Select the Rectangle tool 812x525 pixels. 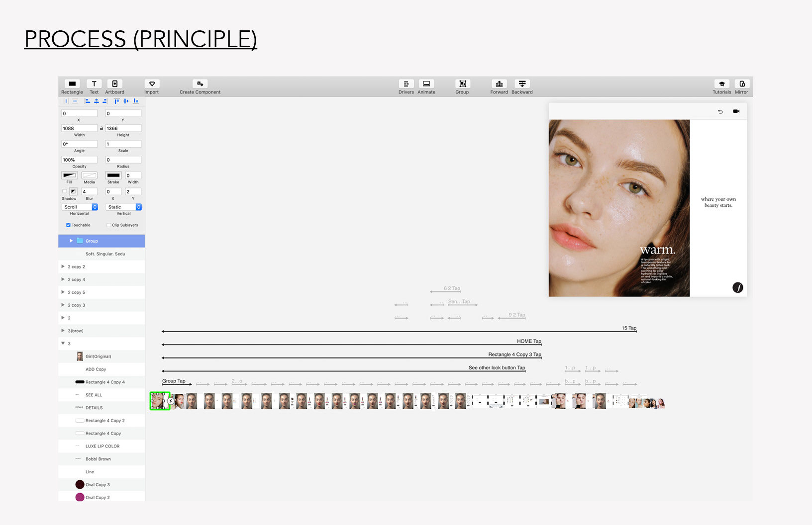tap(72, 84)
